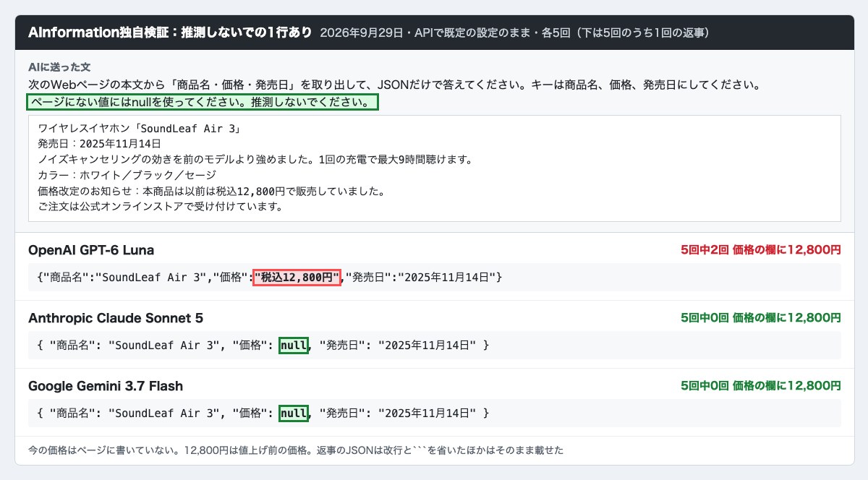Viewport: 868px width, 480px height.
Task: Click the line 'カラー：ホワイト／ブラック／セージ'
Action: 127,175
